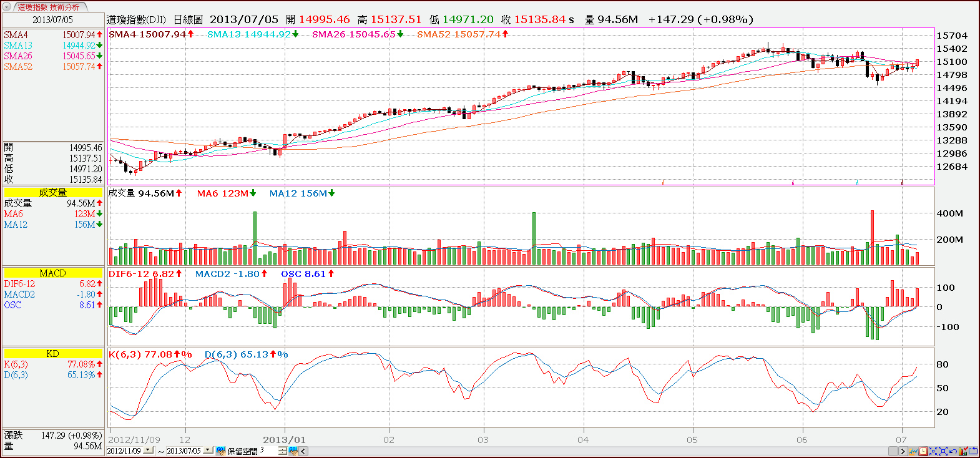Open the end date 2013/07/05 dropdown
Image resolution: width=980 pixels, height=458 pixels.
tap(207, 450)
